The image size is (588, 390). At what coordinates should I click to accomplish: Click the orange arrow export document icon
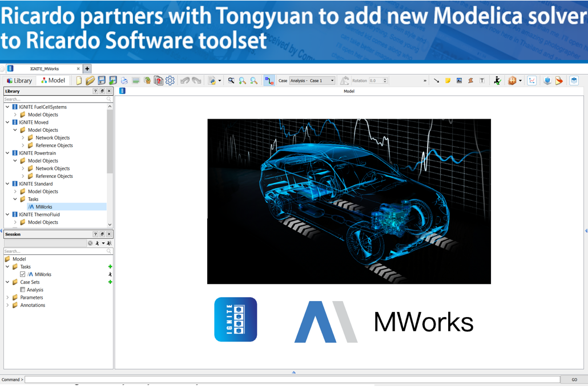[x=559, y=80]
